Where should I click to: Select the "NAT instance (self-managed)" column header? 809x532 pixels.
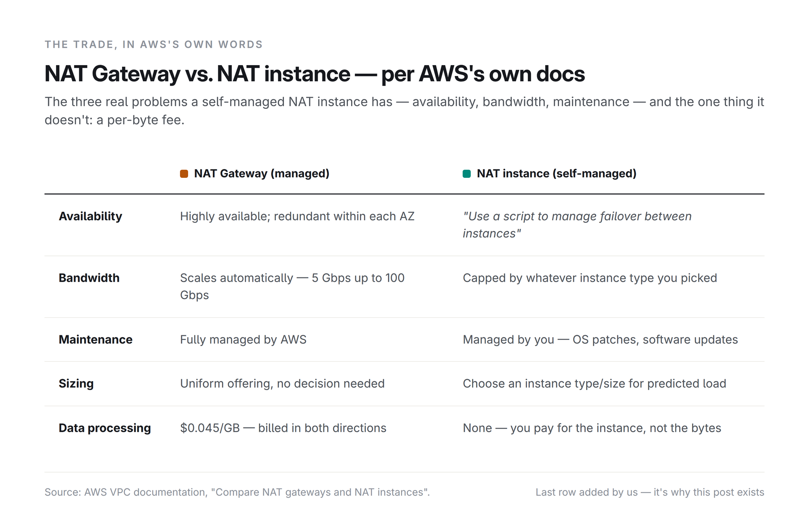pyautogui.click(x=557, y=174)
